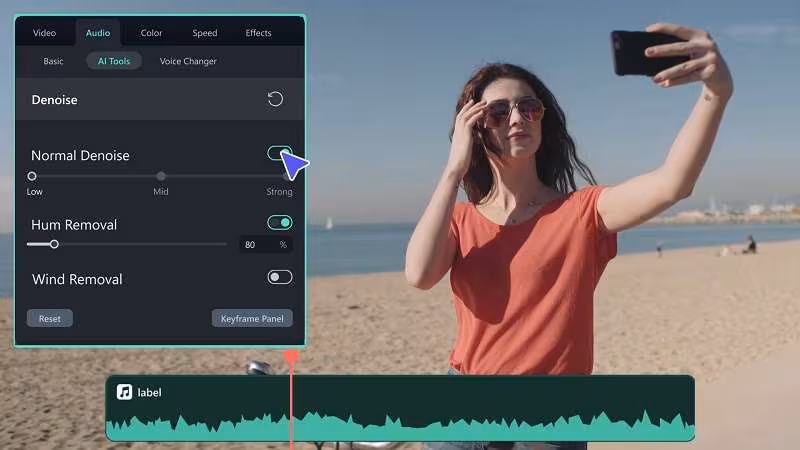
Task: Disable the Hum Removal switch
Action: (280, 222)
